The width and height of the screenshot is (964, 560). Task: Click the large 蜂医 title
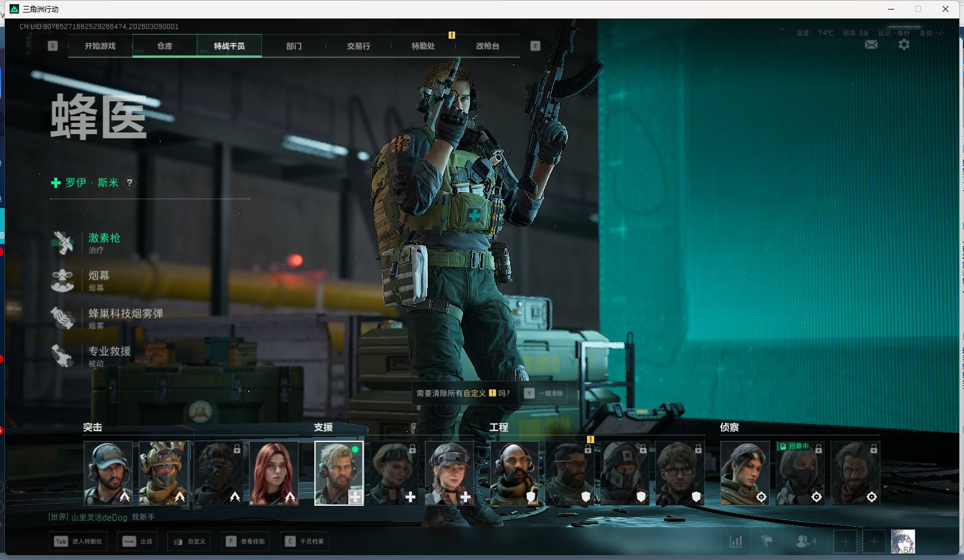tap(98, 116)
